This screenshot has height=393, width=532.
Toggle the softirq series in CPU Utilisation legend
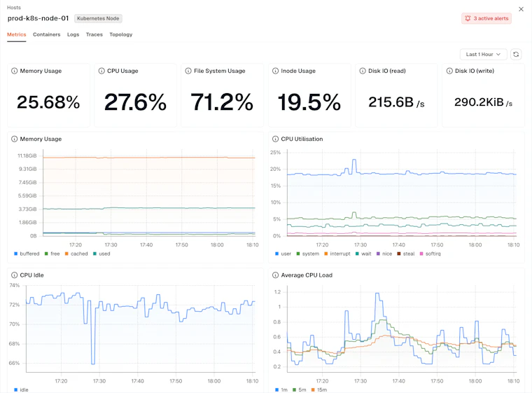point(430,254)
